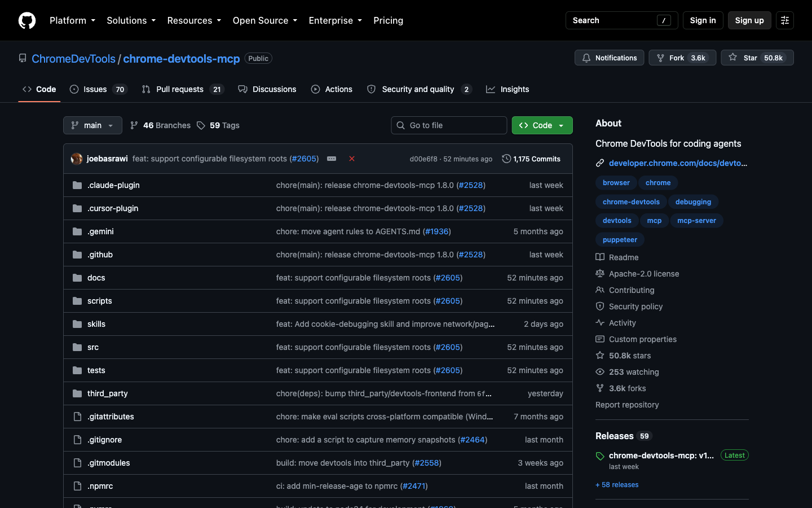
Task: Click the watching eye icon
Action: coord(600,372)
